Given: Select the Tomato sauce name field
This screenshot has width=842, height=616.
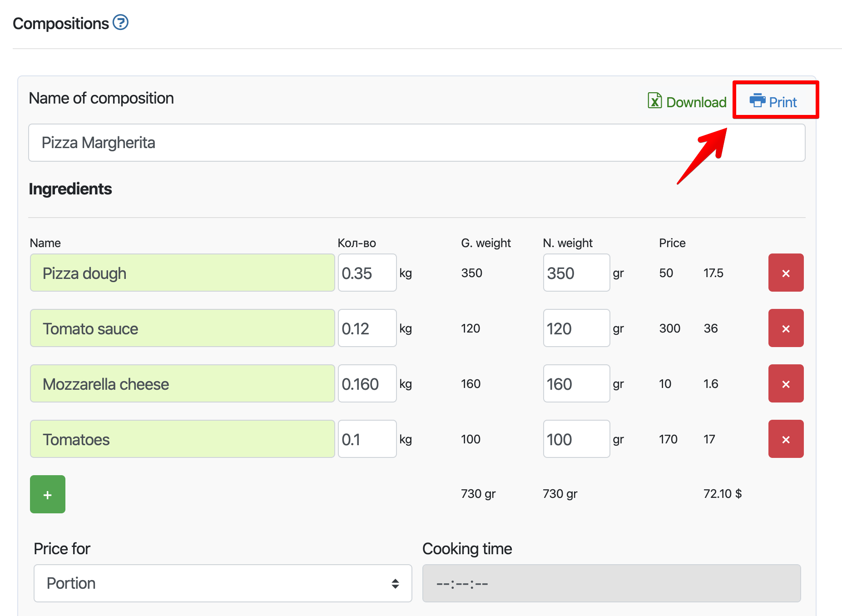Looking at the screenshot, I should coord(182,328).
